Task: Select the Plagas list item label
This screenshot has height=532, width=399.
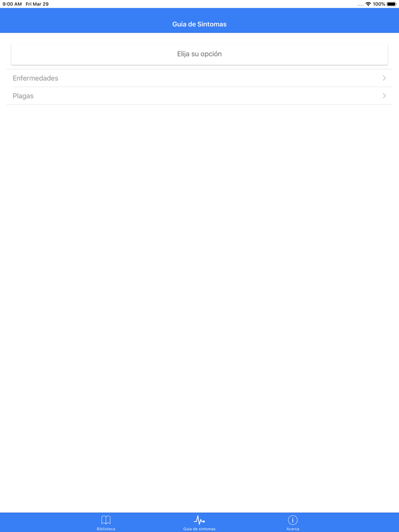Action: (23, 96)
